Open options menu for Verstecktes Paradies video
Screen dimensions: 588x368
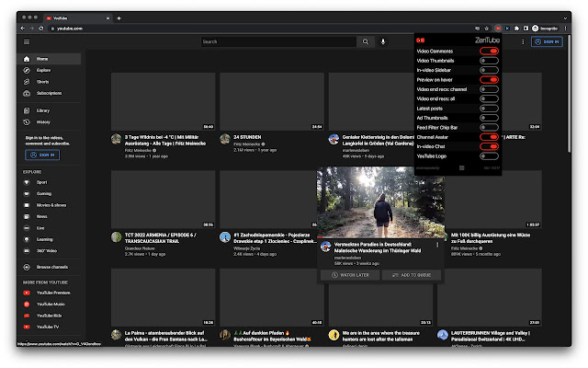pyautogui.click(x=437, y=245)
